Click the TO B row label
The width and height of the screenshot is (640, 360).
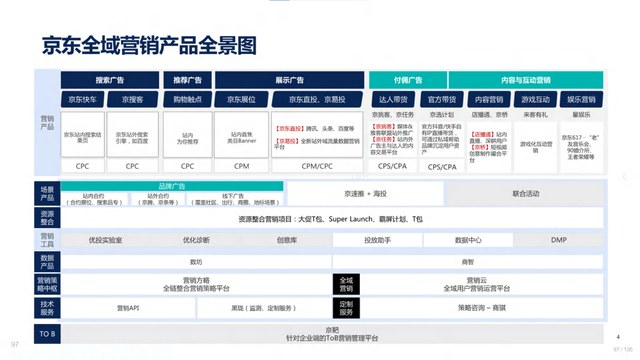(x=47, y=334)
